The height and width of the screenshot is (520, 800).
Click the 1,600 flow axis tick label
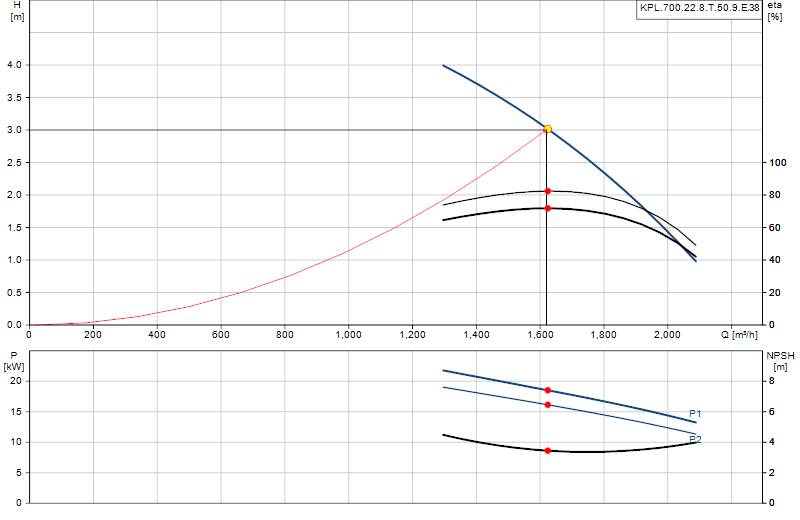click(x=540, y=335)
